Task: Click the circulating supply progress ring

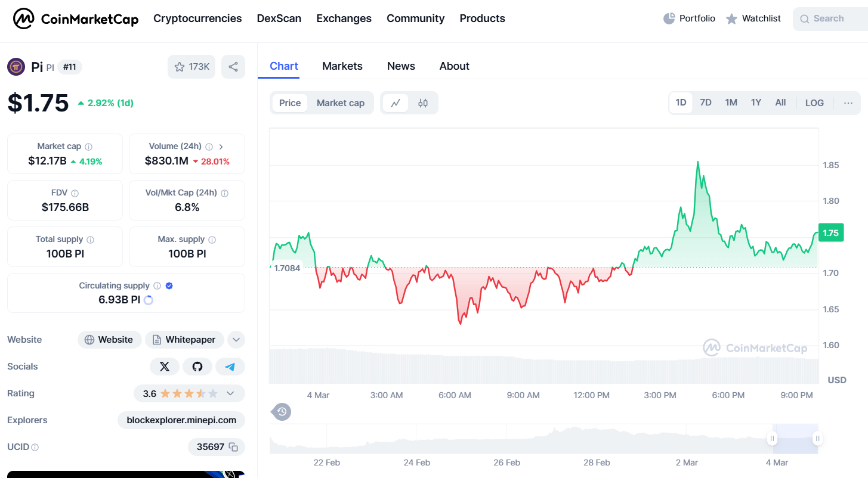Action: (x=149, y=300)
